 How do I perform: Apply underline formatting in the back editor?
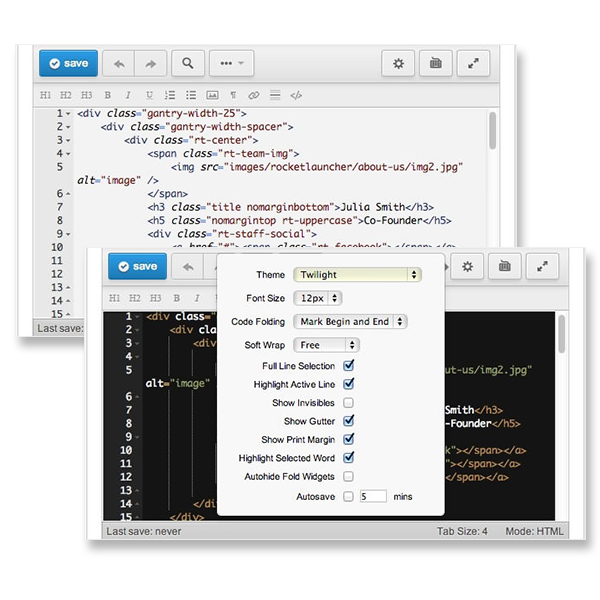pyautogui.click(x=149, y=95)
